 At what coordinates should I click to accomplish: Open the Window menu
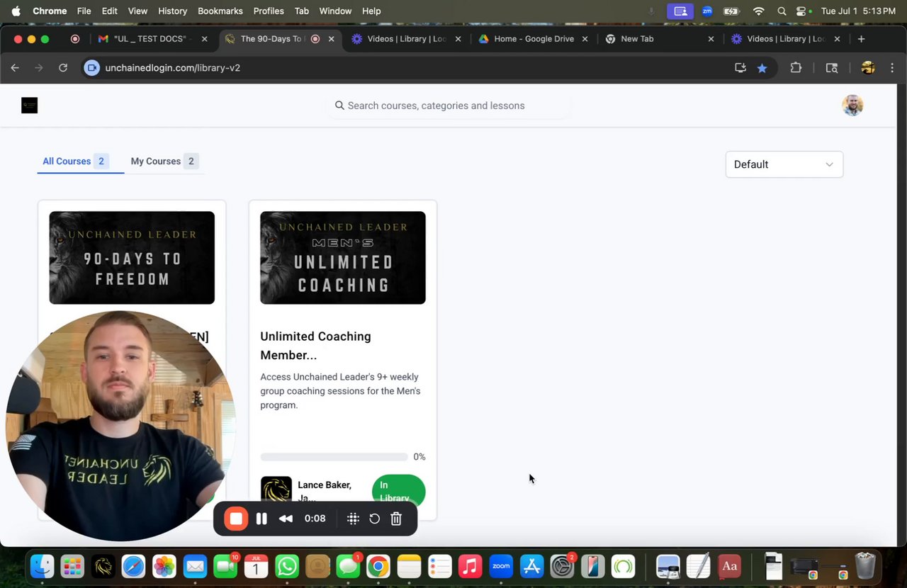click(x=335, y=11)
